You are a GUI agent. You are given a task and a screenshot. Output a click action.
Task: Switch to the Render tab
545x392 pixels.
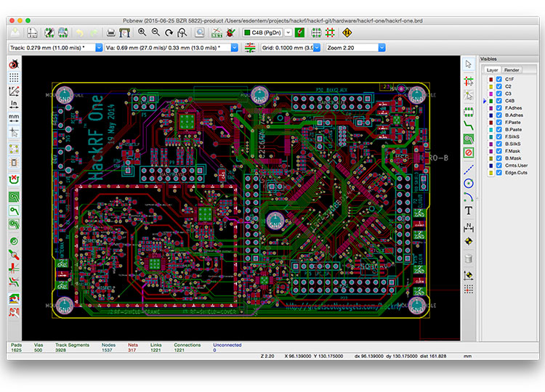[512, 70]
